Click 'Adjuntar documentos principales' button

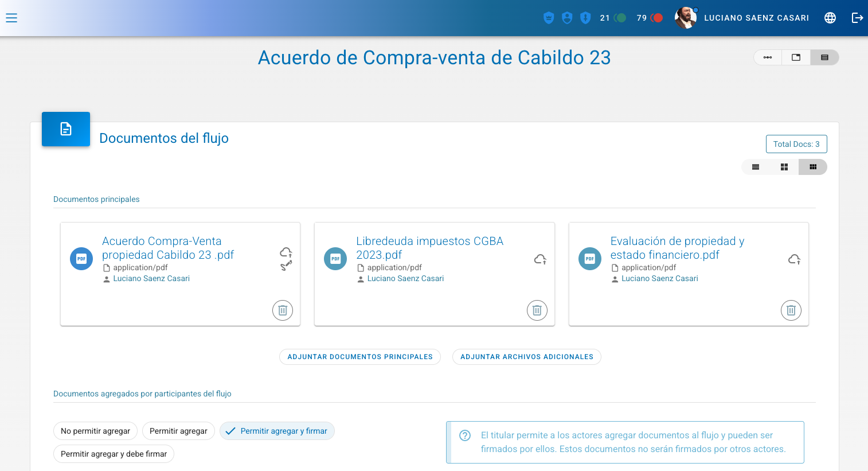[x=360, y=357]
